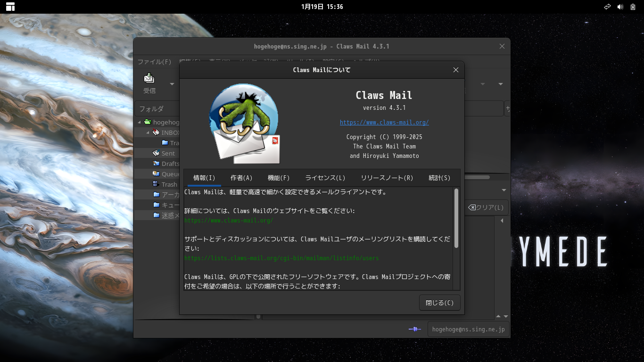644x362 pixels.
Task: Switch to the 作者(A) tab
Action: point(241,178)
